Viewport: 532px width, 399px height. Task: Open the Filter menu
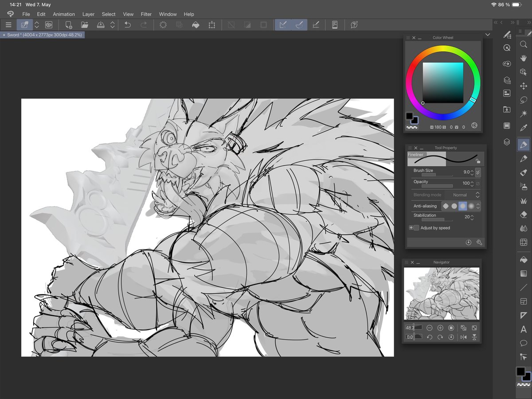point(146,14)
